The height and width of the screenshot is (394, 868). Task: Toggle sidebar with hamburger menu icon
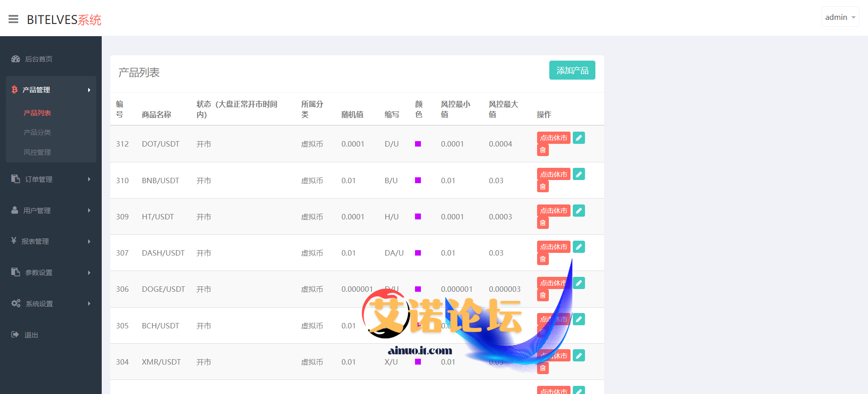coord(14,19)
